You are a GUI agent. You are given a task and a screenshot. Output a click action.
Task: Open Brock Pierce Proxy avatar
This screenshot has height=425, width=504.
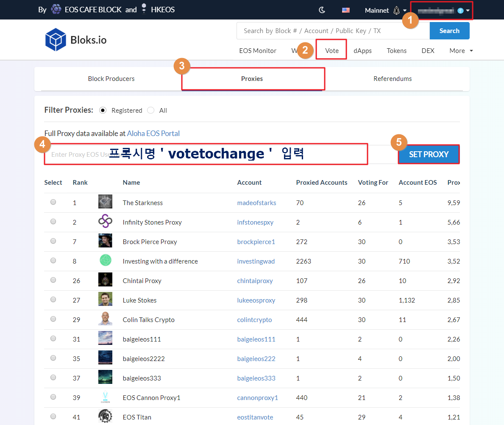click(105, 241)
